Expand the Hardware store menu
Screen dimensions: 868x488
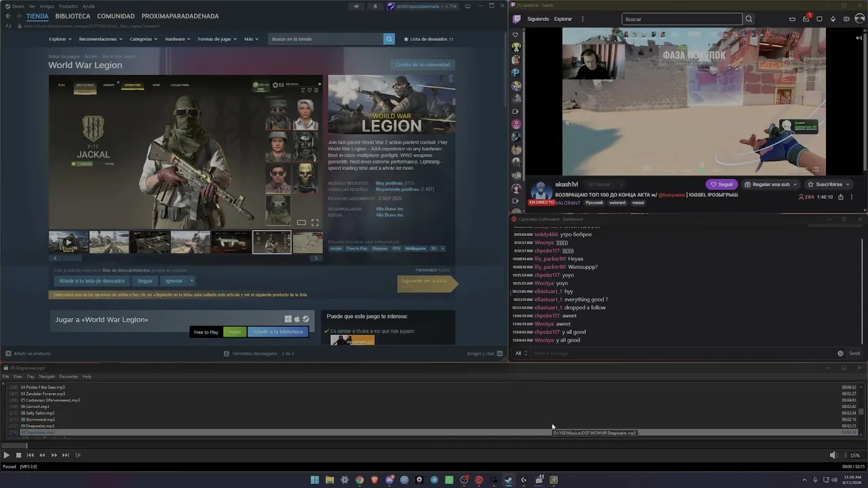(x=178, y=39)
